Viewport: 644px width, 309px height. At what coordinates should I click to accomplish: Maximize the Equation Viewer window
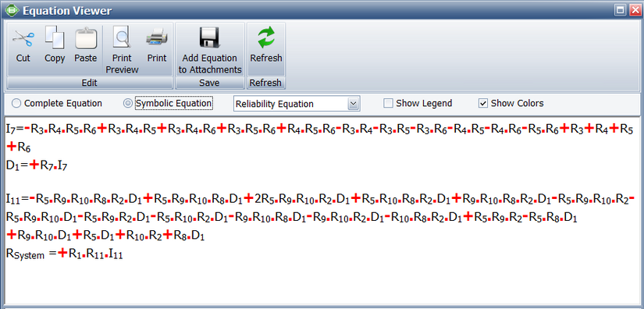coord(621,10)
